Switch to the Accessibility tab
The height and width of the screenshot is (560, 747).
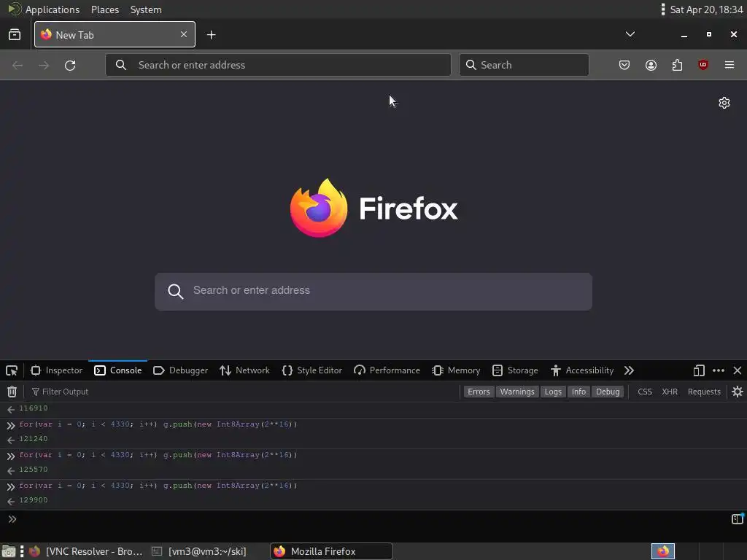pos(582,370)
